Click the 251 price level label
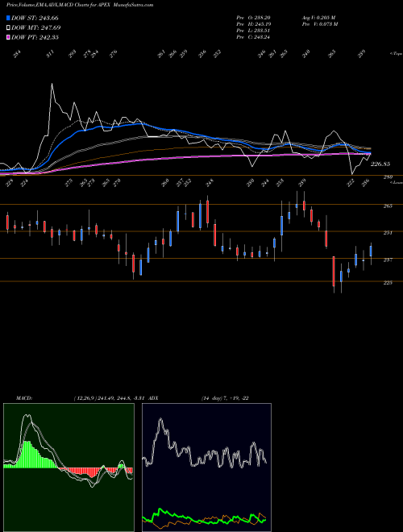The width and height of the screenshot is (403, 532). point(388,233)
